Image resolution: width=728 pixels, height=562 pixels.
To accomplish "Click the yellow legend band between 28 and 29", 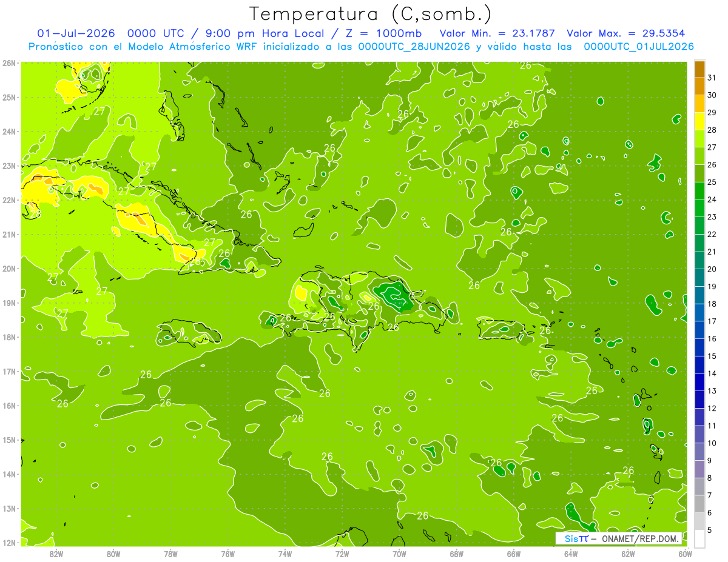I will click(x=699, y=121).
